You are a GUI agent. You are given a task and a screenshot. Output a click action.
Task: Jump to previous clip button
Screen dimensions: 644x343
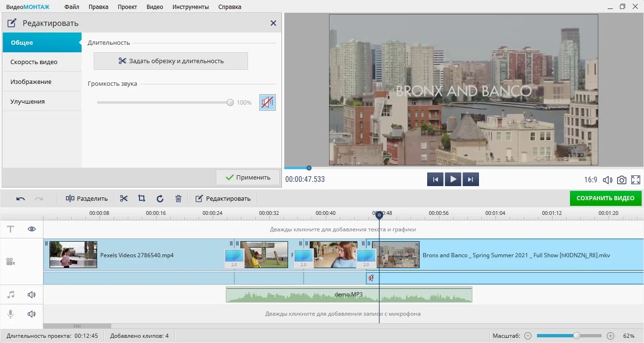pyautogui.click(x=435, y=180)
